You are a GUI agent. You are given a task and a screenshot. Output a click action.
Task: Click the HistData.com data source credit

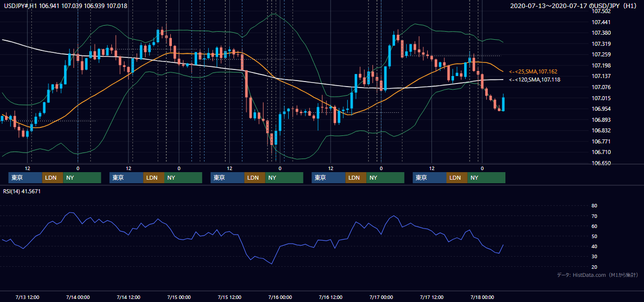coord(597,275)
